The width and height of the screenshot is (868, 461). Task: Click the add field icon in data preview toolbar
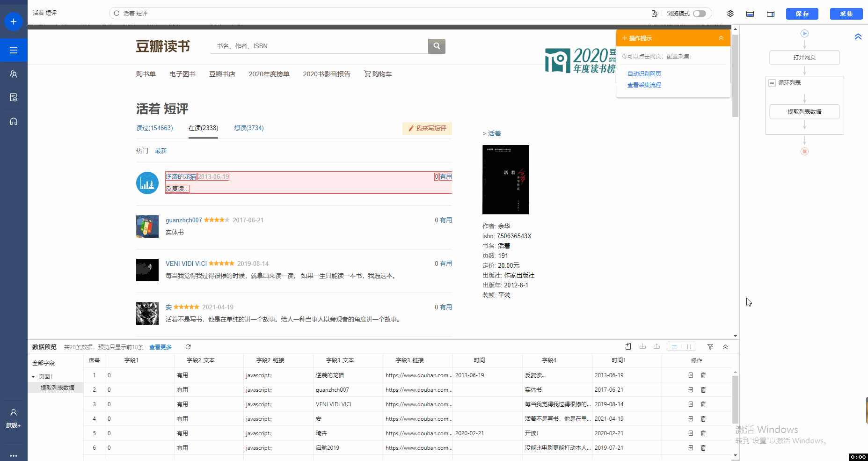[628, 346]
